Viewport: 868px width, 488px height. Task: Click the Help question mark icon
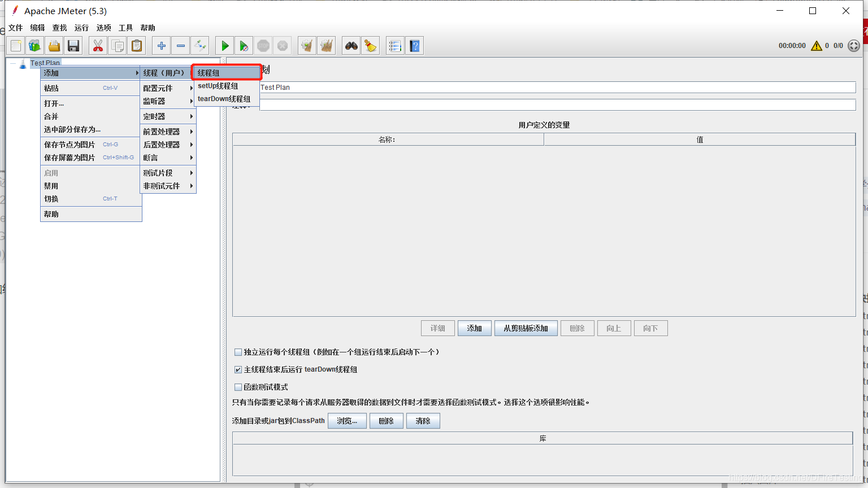415,46
